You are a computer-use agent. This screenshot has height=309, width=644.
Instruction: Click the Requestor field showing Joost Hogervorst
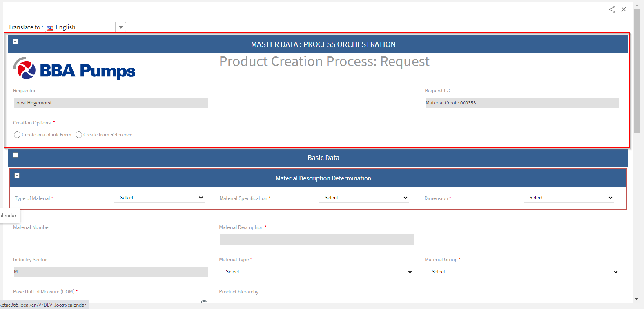click(x=110, y=103)
